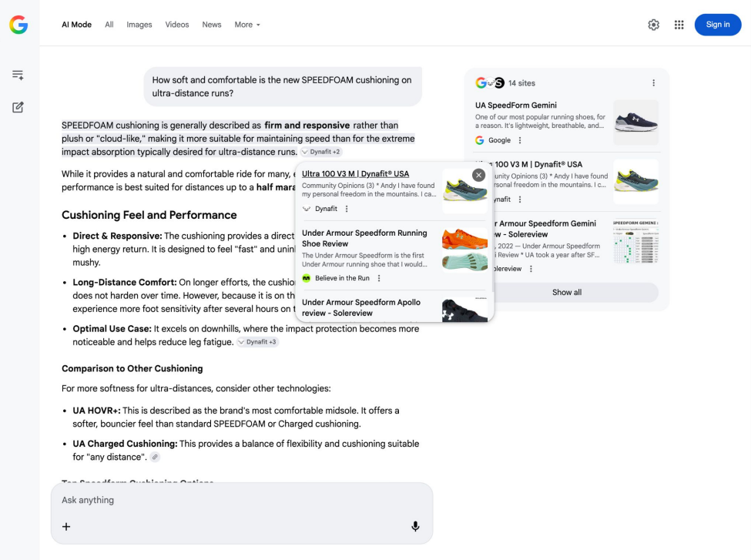Image resolution: width=751 pixels, height=560 pixels.
Task: Click the Google logo
Action: (18, 25)
